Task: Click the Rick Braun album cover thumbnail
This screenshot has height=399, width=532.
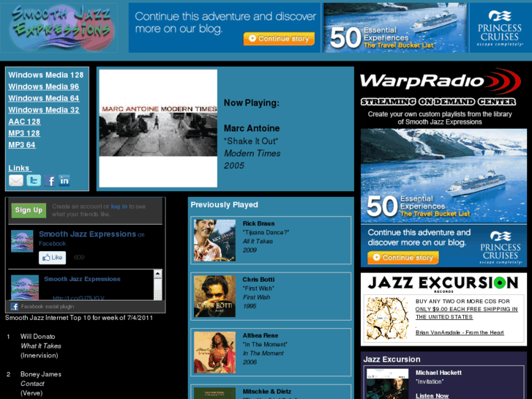Action: pyautogui.click(x=214, y=240)
